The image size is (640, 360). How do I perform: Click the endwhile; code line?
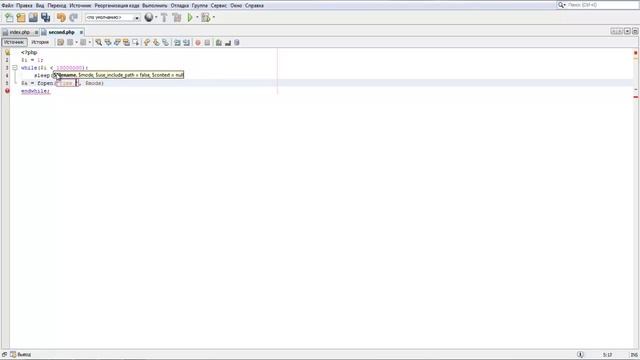tap(36, 91)
